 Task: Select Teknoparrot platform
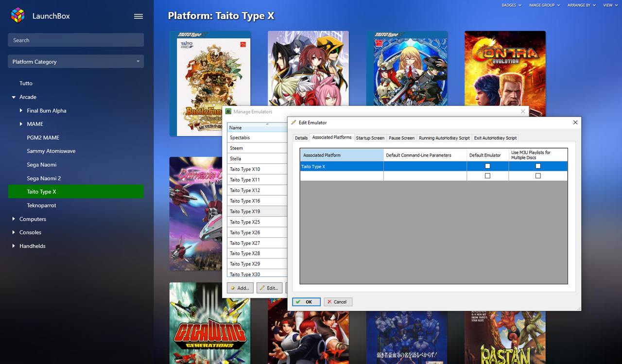[41, 206]
